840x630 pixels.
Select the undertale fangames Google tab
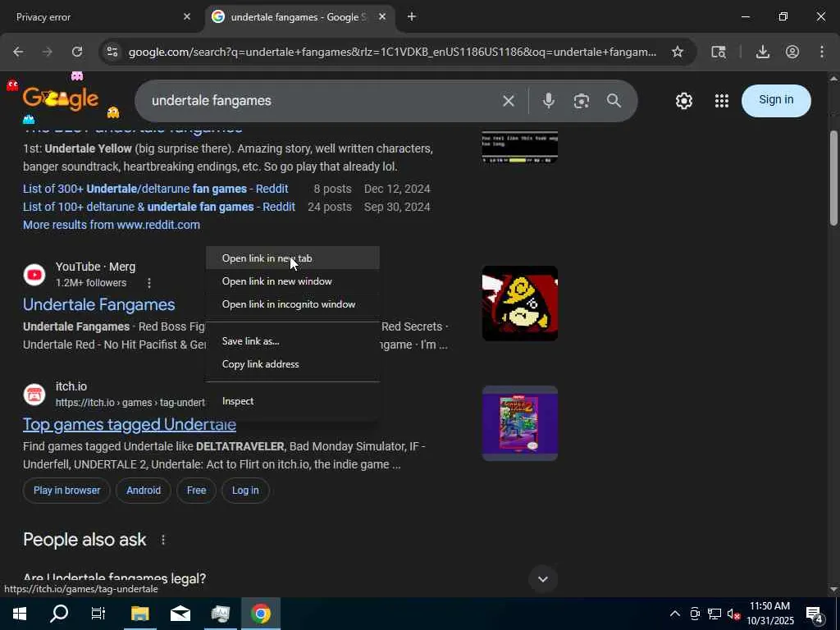pyautogui.click(x=299, y=17)
